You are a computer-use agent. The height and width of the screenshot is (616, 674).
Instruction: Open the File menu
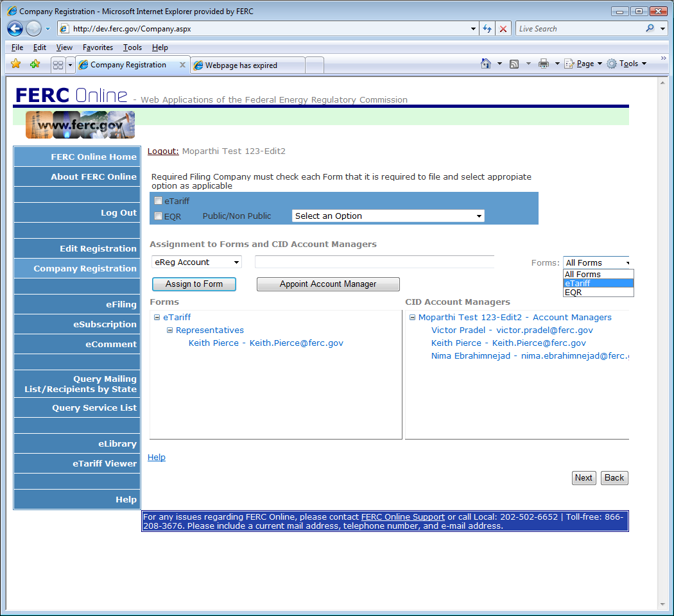coord(17,47)
